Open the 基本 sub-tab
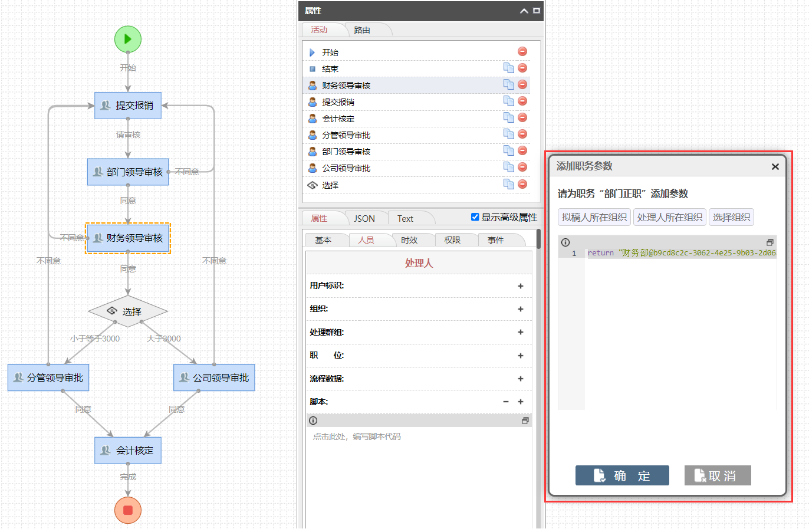The width and height of the screenshot is (809, 532). pos(323,240)
